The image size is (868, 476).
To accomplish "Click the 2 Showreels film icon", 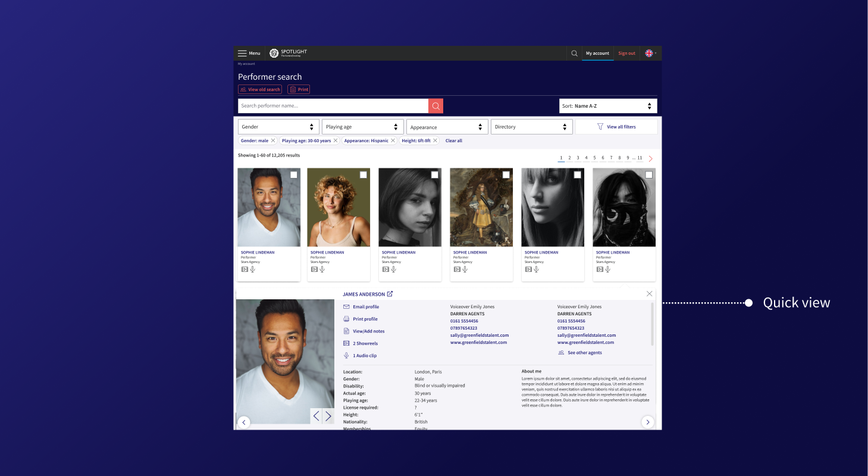I will pyautogui.click(x=346, y=343).
